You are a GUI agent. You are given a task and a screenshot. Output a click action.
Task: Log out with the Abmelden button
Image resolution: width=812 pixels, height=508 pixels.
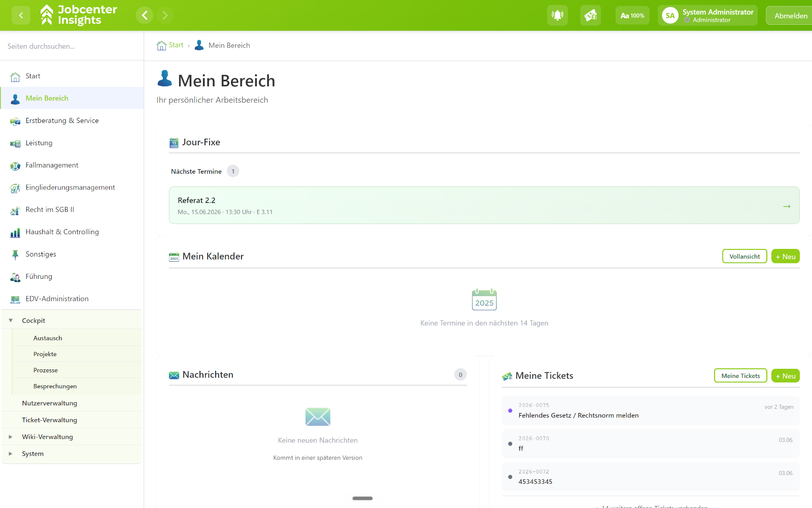coord(790,16)
